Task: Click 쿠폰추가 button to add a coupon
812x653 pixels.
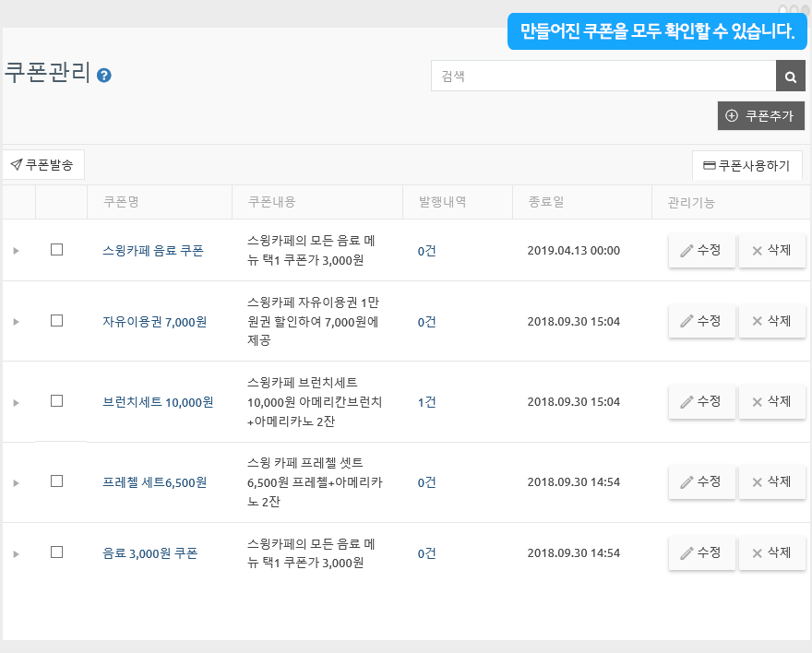Action: point(761,116)
